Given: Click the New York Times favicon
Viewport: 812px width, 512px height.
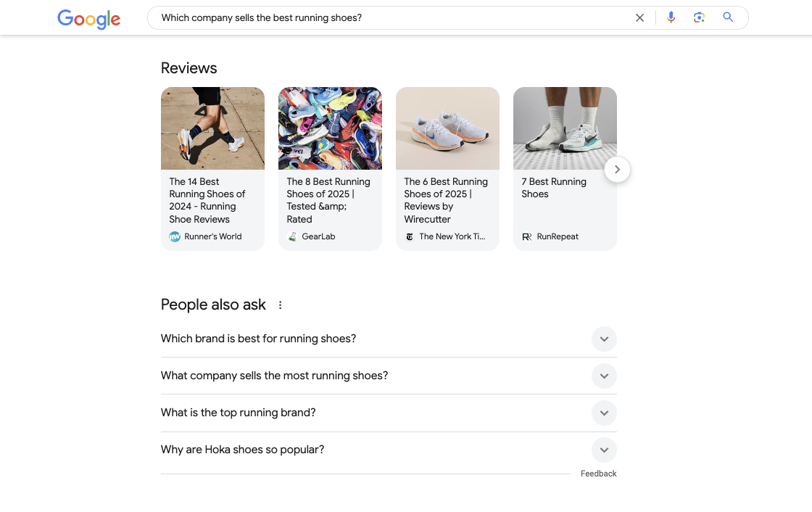Looking at the screenshot, I should (x=410, y=236).
